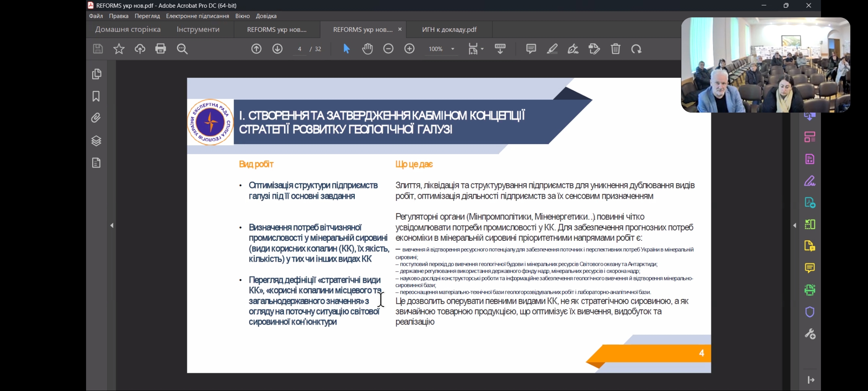
Task: Open the Перегляд menu
Action: [x=147, y=16]
